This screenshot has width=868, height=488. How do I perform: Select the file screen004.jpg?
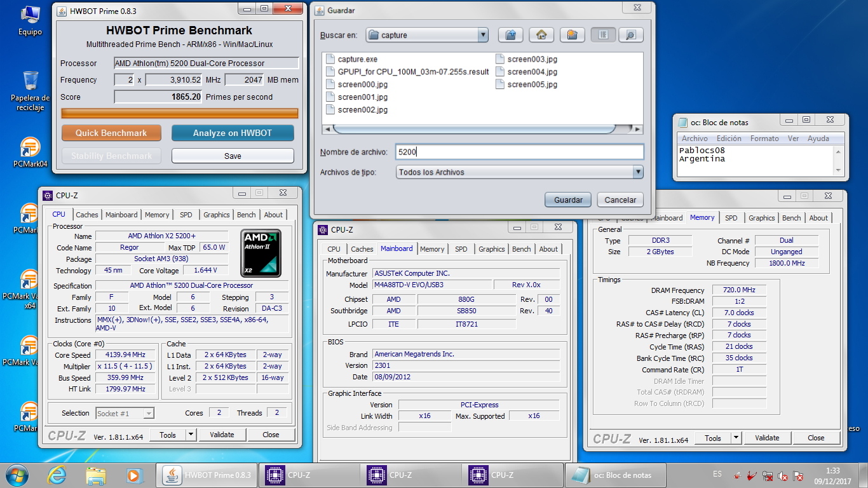click(526, 72)
